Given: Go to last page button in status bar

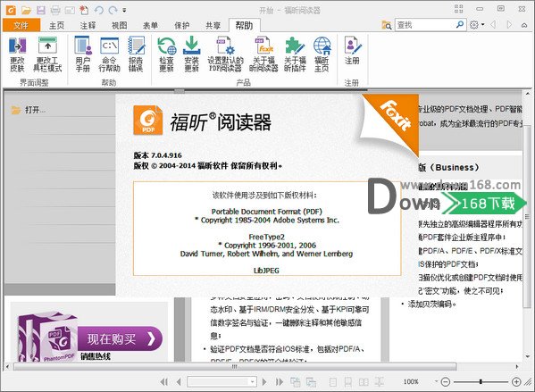Looking at the screenshot, I should (279, 382).
